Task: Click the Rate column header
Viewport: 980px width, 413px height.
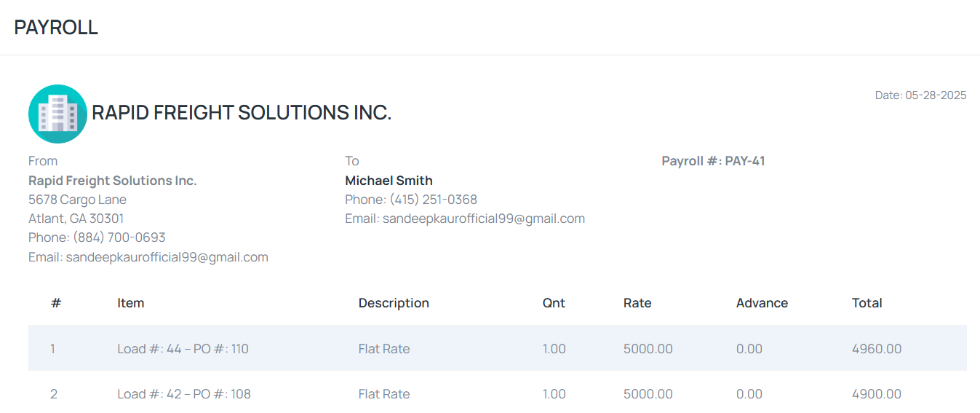Action: click(x=637, y=303)
